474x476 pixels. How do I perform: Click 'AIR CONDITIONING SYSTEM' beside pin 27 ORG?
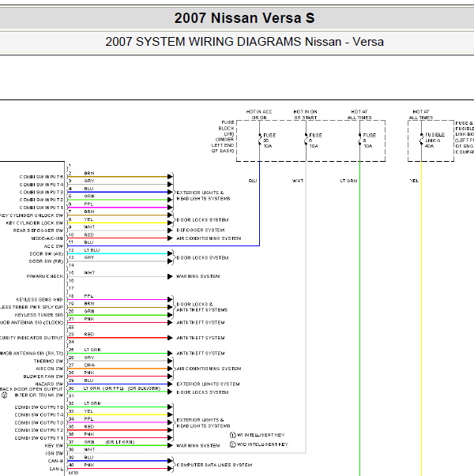coord(209,369)
